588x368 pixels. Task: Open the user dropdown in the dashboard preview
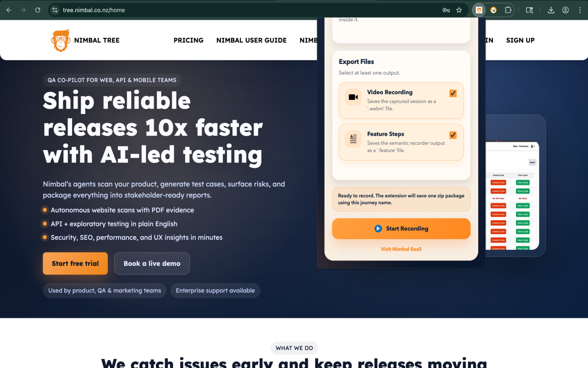(x=533, y=146)
